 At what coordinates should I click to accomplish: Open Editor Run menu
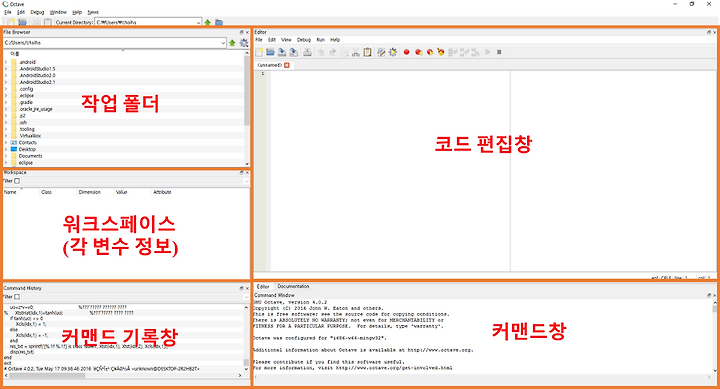tap(321, 40)
